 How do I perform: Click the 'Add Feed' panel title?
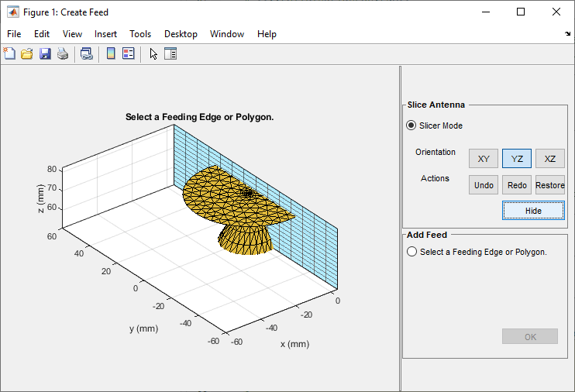(427, 235)
